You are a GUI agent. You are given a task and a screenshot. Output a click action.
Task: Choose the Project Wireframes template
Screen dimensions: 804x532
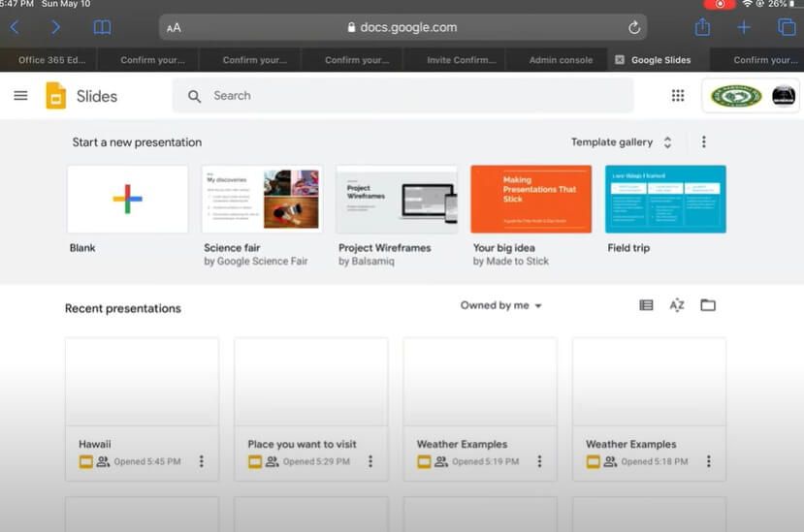click(x=397, y=199)
